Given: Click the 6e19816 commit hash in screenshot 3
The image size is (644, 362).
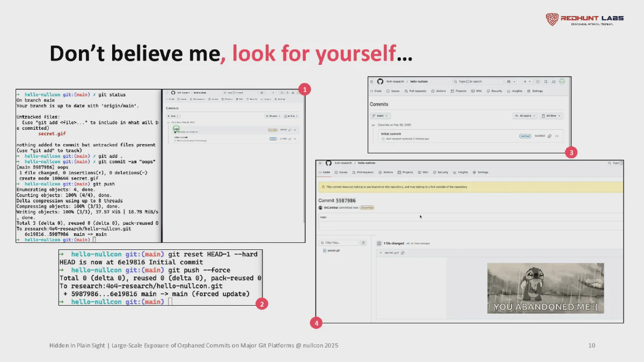Looking at the screenshot, I should (540, 136).
